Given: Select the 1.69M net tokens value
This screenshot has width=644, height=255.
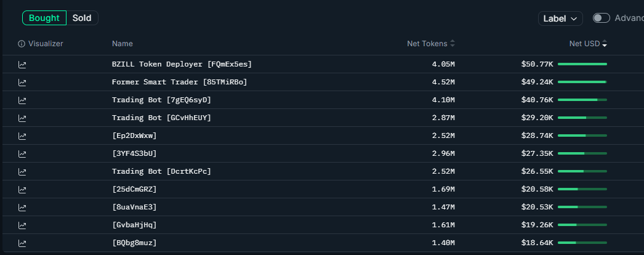Looking at the screenshot, I should (443, 189).
